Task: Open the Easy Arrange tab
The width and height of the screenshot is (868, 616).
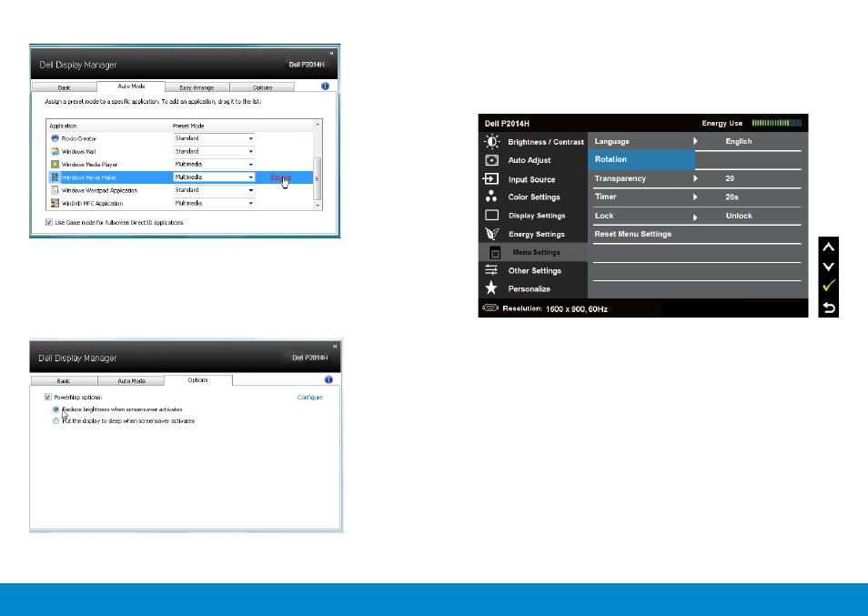Action: click(x=197, y=87)
